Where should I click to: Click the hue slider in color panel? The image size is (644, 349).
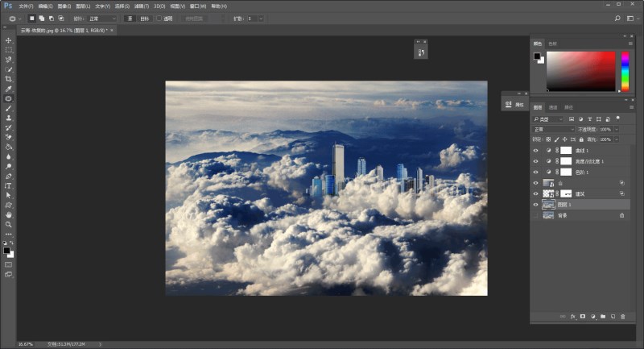coord(625,71)
